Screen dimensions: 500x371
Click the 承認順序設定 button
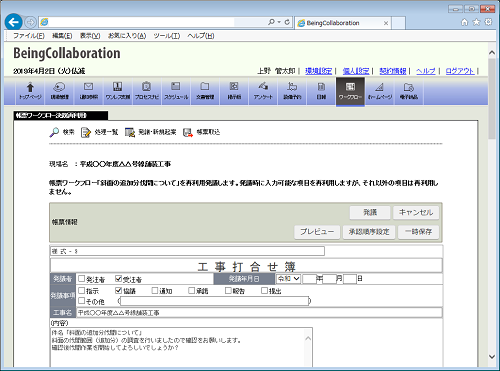369,232
